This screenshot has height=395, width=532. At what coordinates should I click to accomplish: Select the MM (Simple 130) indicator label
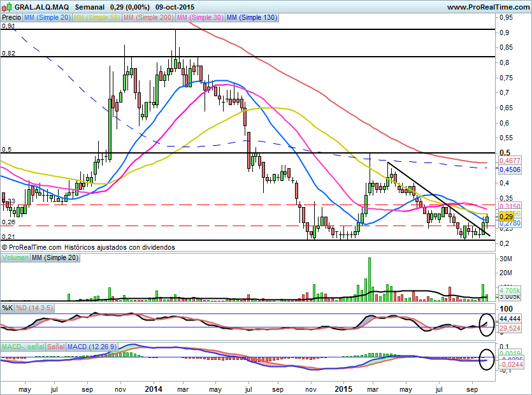[x=252, y=18]
